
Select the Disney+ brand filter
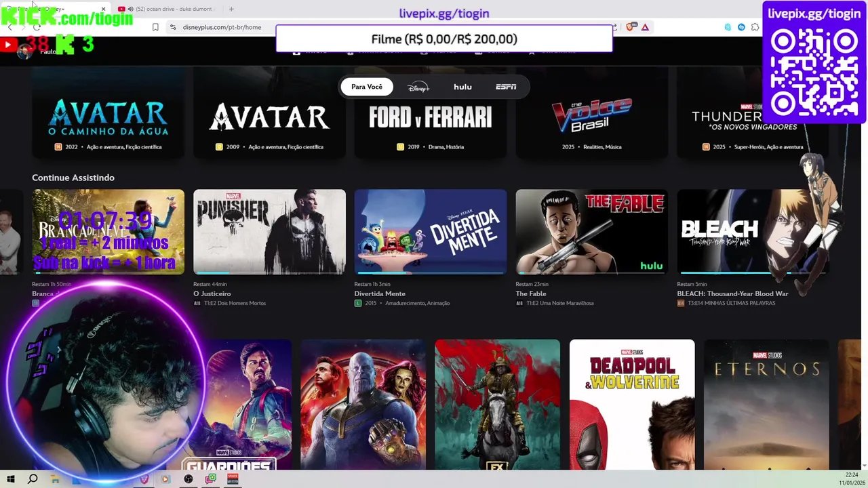tap(418, 87)
